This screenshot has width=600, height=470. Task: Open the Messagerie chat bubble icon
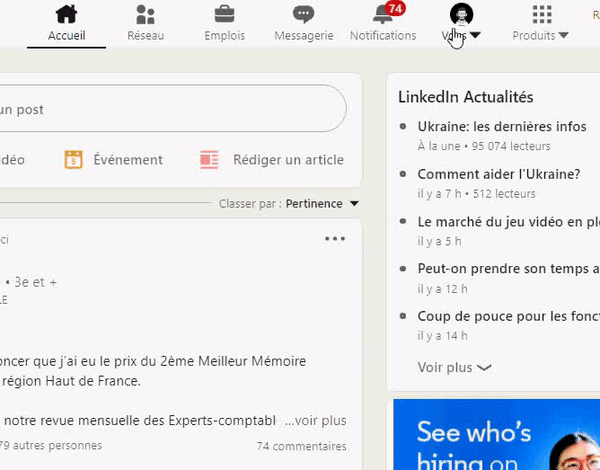point(303,14)
